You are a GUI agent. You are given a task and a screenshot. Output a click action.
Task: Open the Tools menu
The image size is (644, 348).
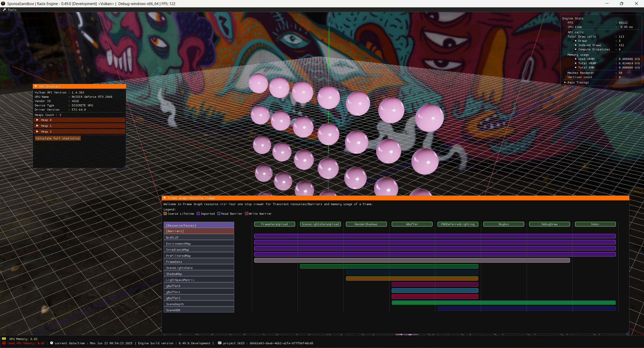12,10
